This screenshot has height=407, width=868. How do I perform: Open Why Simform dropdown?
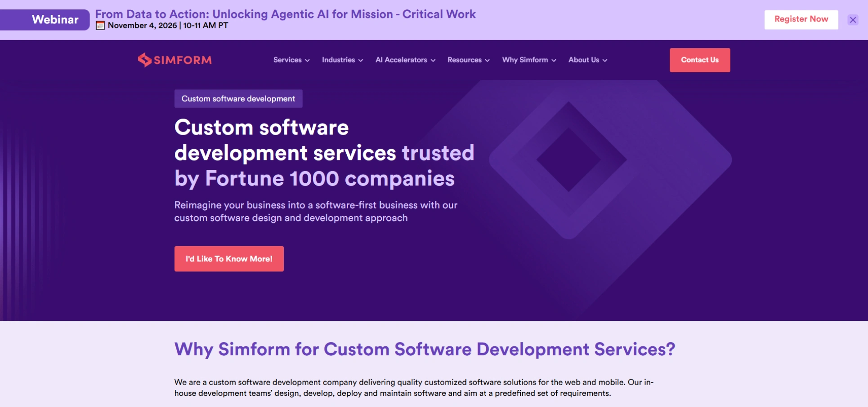pyautogui.click(x=529, y=60)
